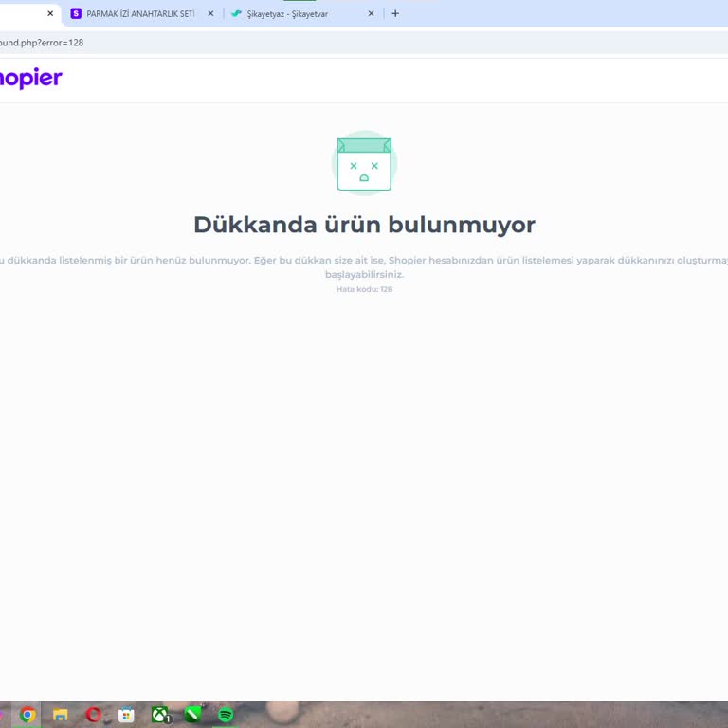This screenshot has width=728, height=728.
Task: Click the heading Dükkanda ürün bulunmuyor
Action: click(364, 225)
